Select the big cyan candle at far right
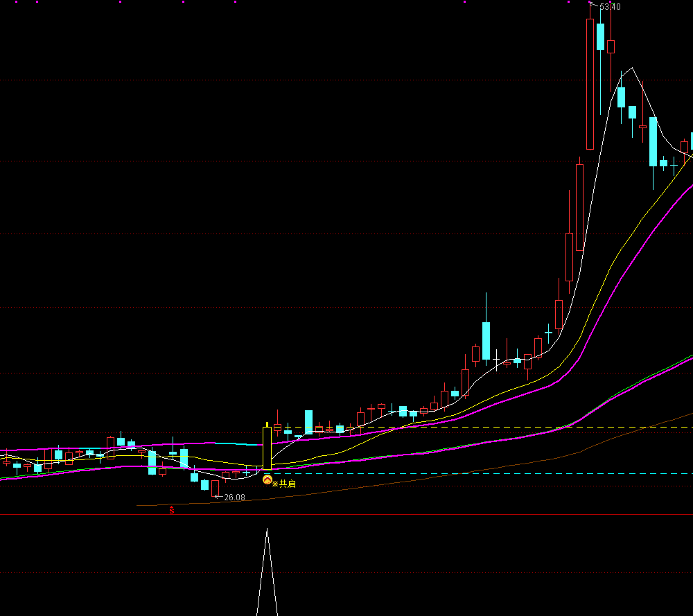The width and height of the screenshot is (693, 616). point(653,141)
